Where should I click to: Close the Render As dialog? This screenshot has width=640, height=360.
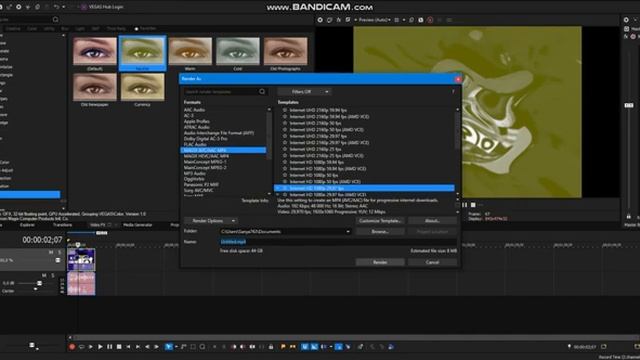[x=458, y=79]
